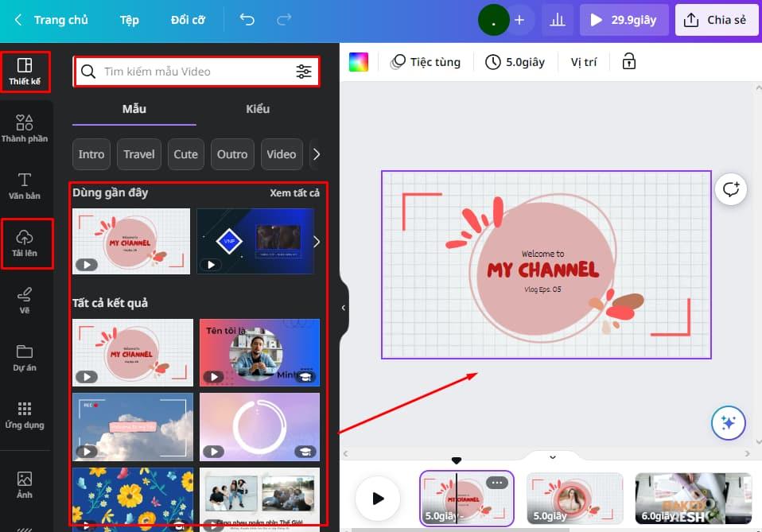Expand the timeline with the chevron arrow

click(552, 457)
